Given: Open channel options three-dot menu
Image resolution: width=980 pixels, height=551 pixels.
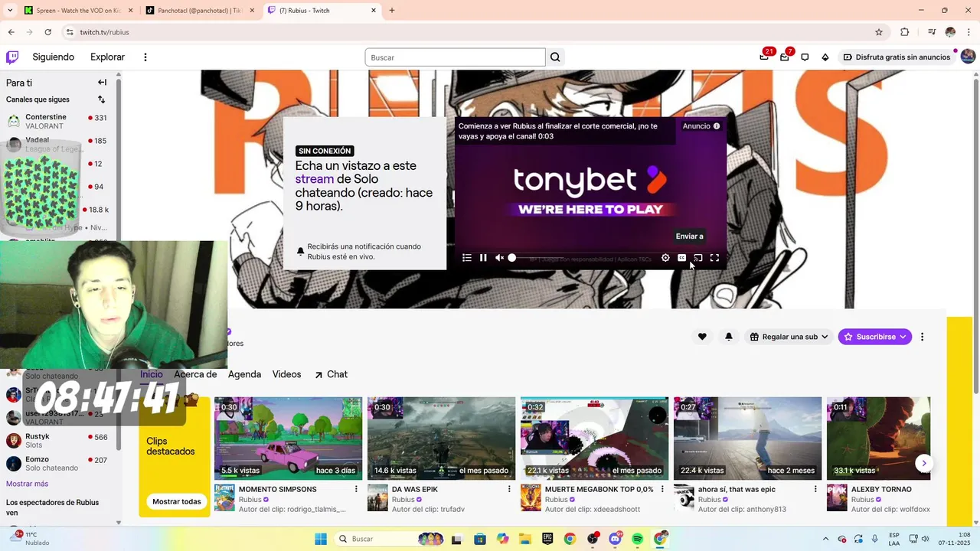Looking at the screenshot, I should click(923, 337).
